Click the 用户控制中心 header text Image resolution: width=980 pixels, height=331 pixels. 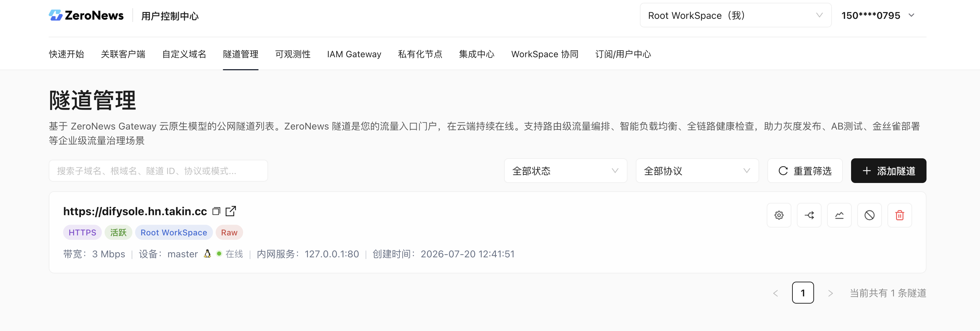[x=170, y=16]
